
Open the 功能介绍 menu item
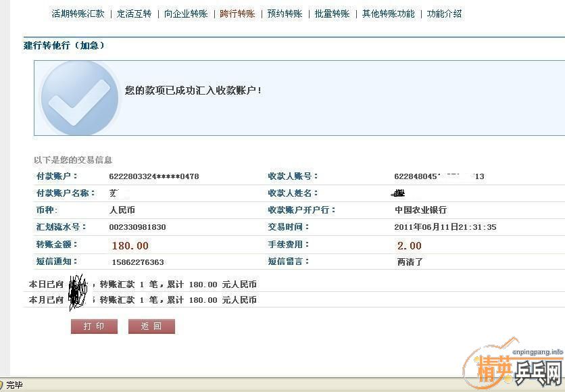[x=444, y=14]
